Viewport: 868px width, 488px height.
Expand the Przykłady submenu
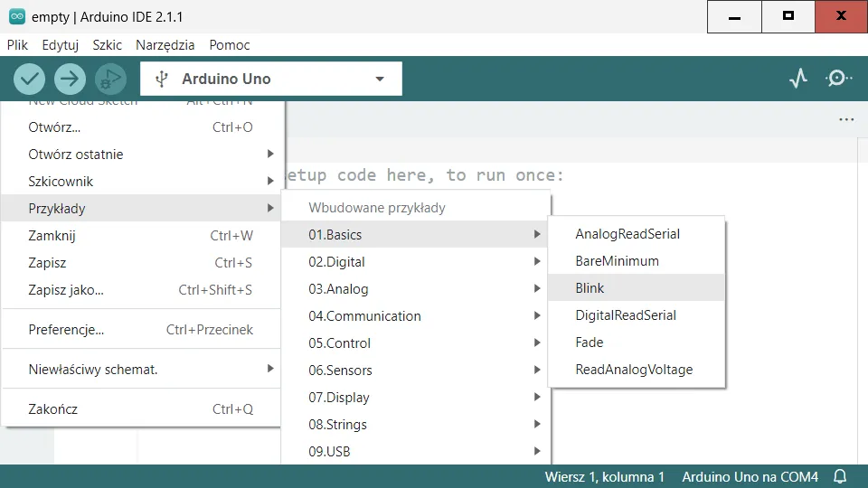(x=141, y=209)
